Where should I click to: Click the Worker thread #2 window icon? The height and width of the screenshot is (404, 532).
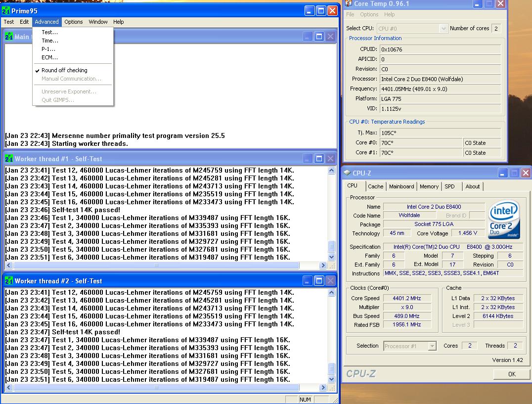pyautogui.click(x=9, y=280)
